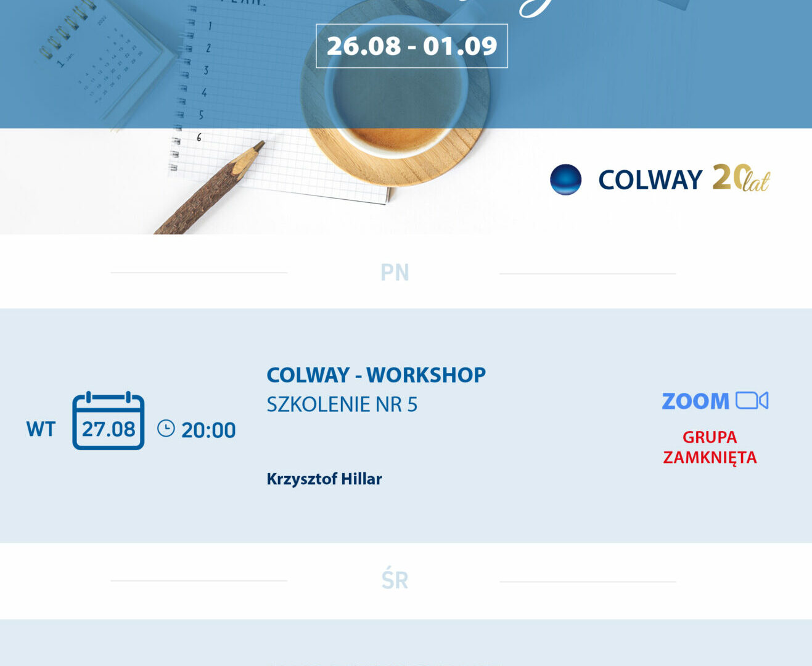812x666 pixels.
Task: Click the clock icon beside 20:00
Action: [166, 429]
